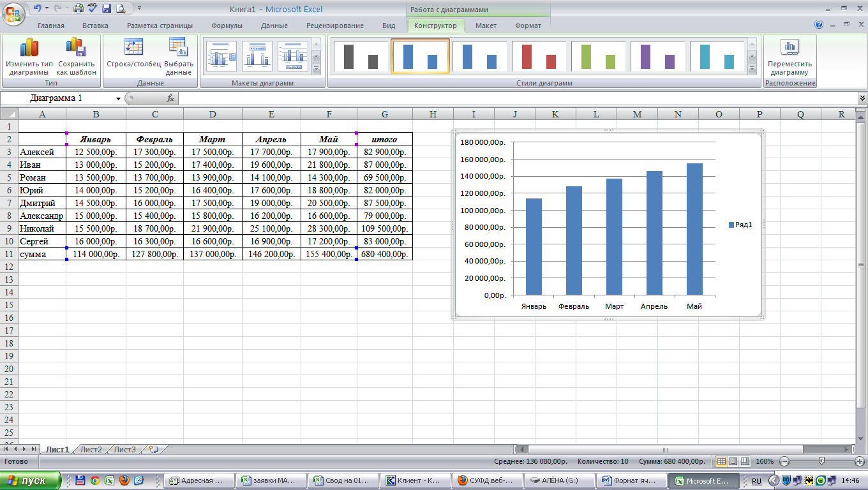
Task: Click the 100% zoom level
Action: click(x=765, y=461)
